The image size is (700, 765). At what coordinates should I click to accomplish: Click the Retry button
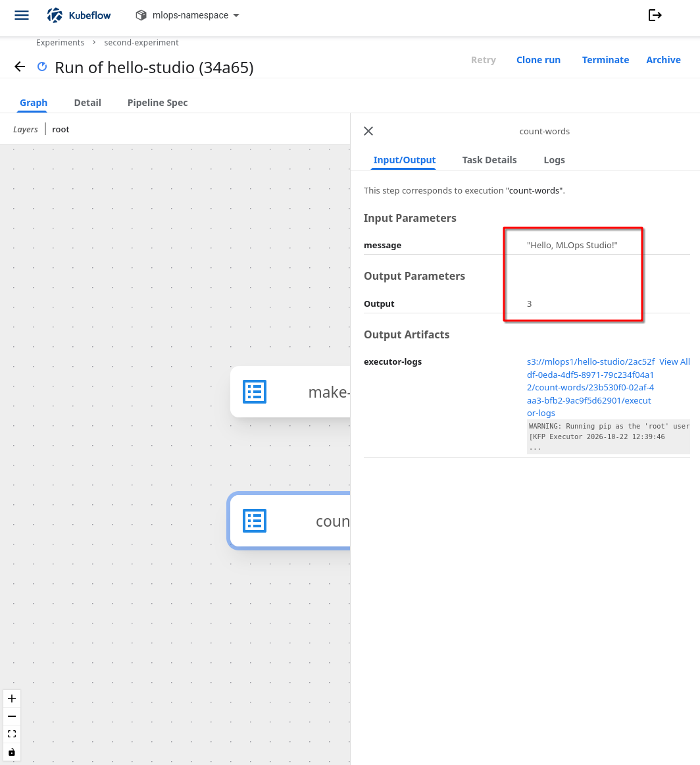click(x=483, y=60)
